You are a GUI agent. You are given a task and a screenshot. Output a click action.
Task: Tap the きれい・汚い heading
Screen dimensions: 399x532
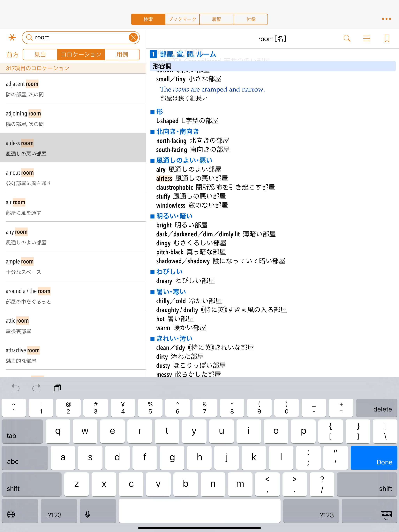[175, 339]
